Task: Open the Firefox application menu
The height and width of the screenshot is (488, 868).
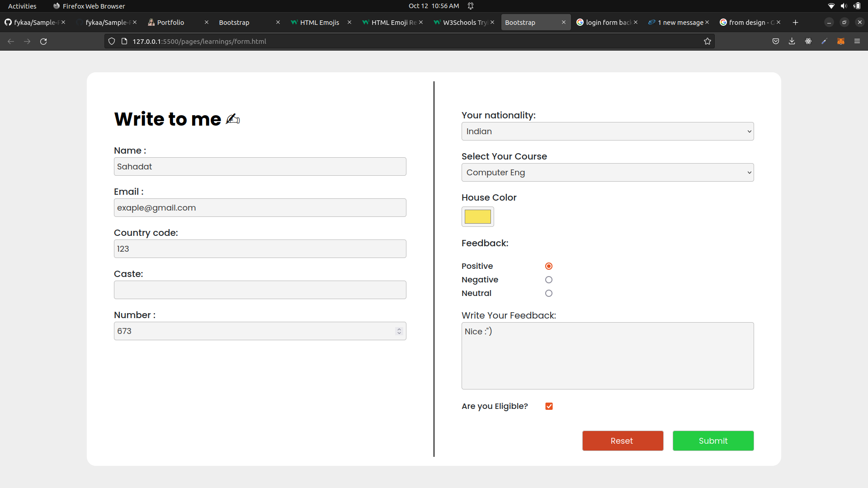Action: tap(857, 41)
